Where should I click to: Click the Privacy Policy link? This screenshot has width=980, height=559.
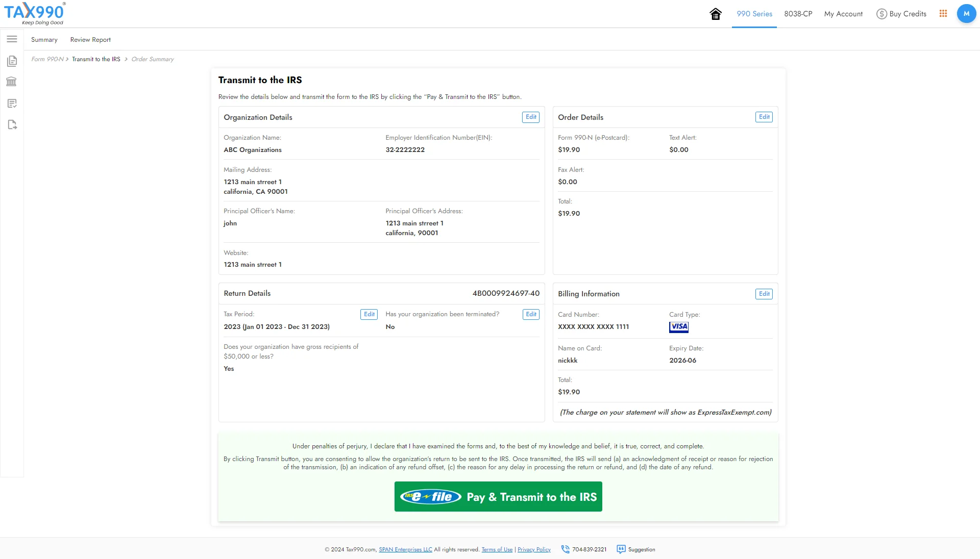(x=534, y=550)
